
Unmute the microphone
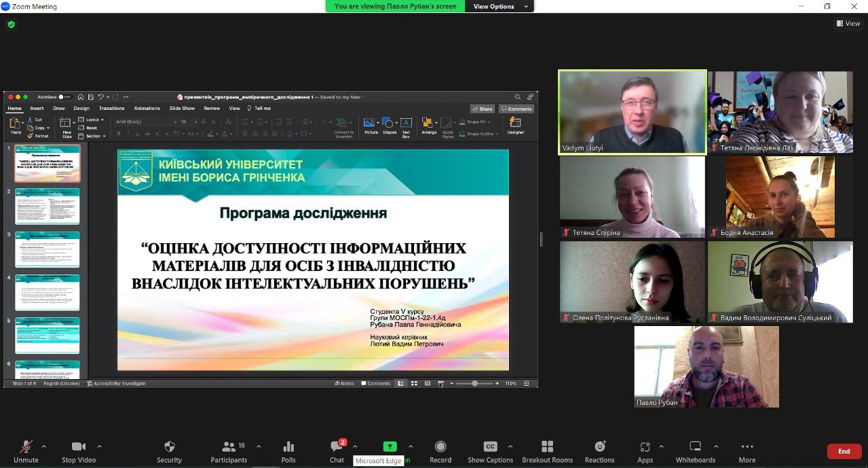click(x=26, y=450)
